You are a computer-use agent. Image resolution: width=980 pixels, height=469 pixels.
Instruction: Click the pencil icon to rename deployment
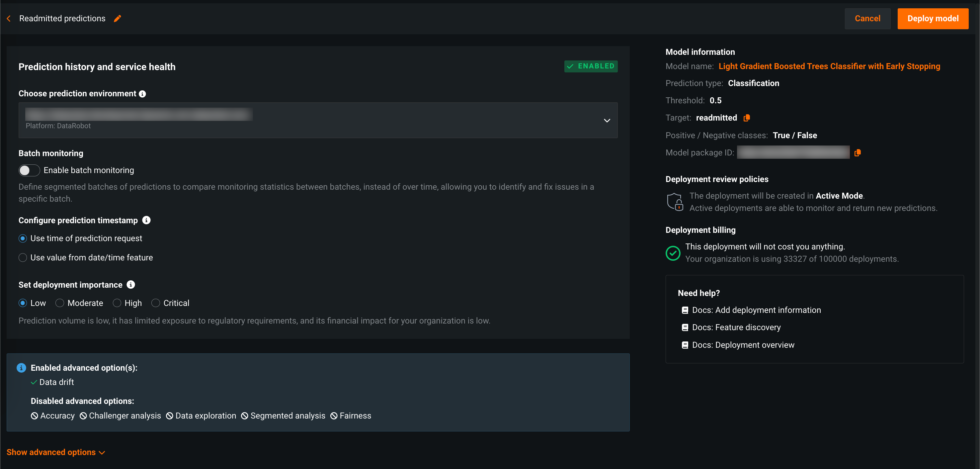click(118, 18)
